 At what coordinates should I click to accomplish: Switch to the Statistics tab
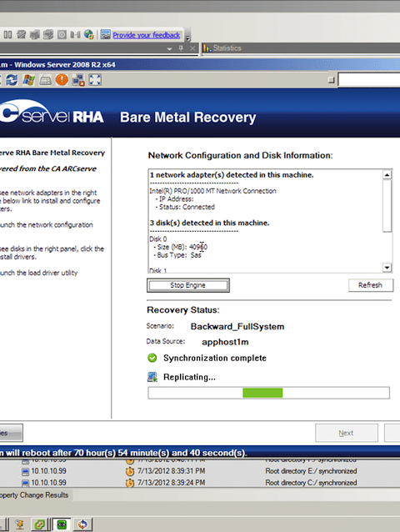[x=222, y=48]
